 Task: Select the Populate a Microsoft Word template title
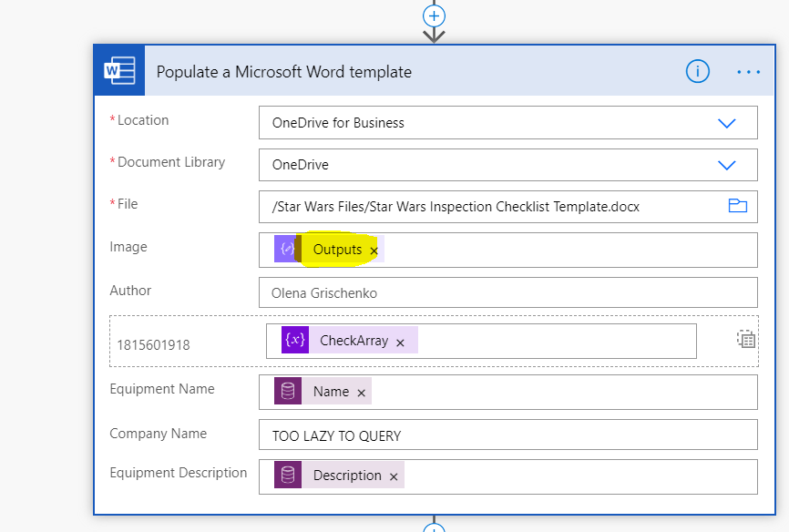[283, 72]
